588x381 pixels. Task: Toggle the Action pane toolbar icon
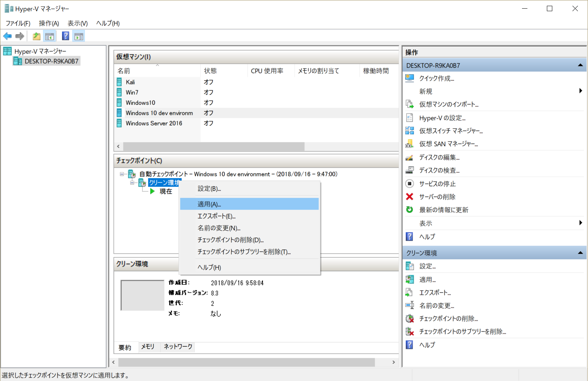79,36
